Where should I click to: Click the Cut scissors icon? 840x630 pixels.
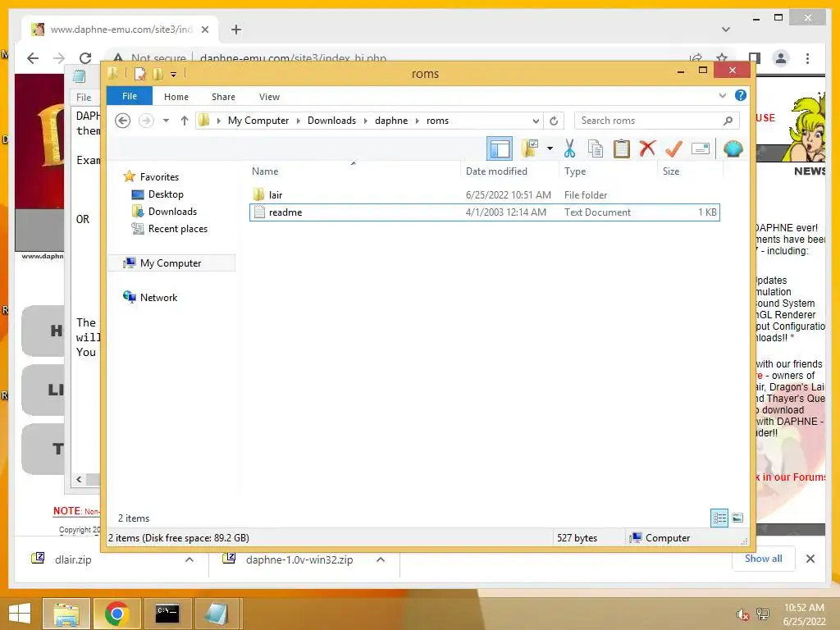[569, 148]
